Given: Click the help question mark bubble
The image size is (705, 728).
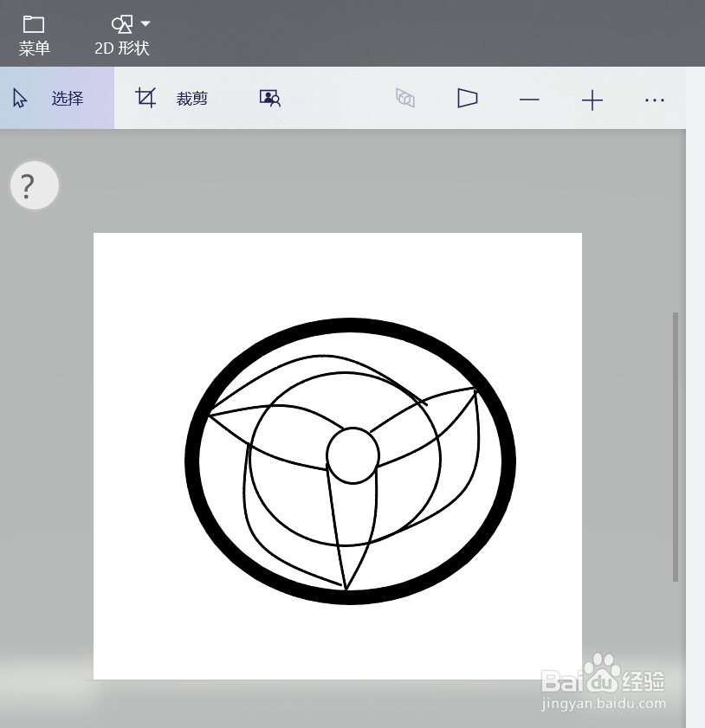Looking at the screenshot, I should [32, 184].
